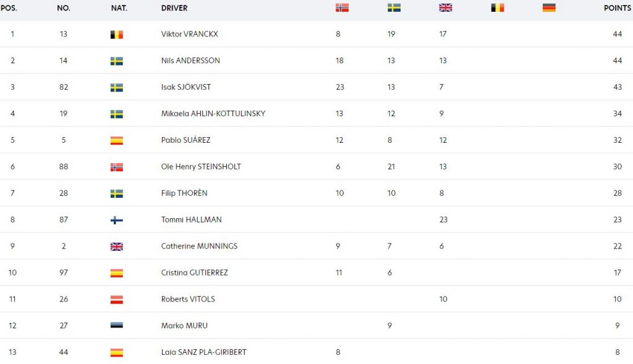Click Catherine Munnings' British flag icon
The image size is (633, 364).
(x=117, y=247)
